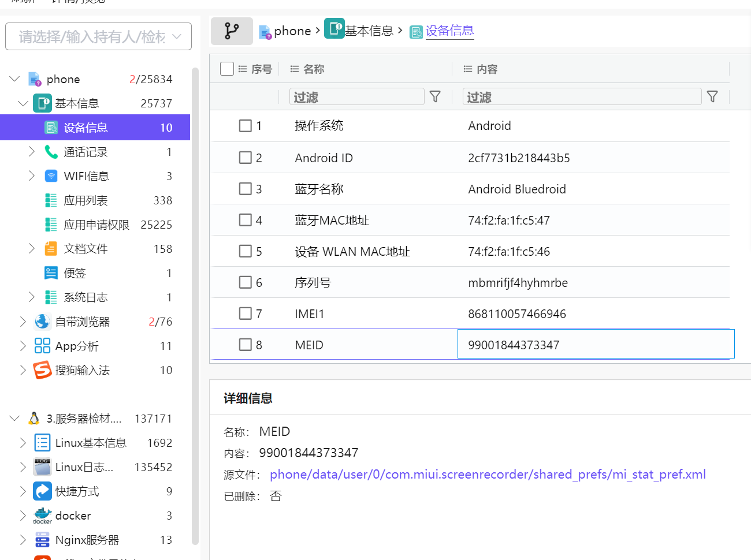Open the 持有人/检材 selection dropdown
Image resolution: width=751 pixels, height=560 pixels.
coord(98,37)
